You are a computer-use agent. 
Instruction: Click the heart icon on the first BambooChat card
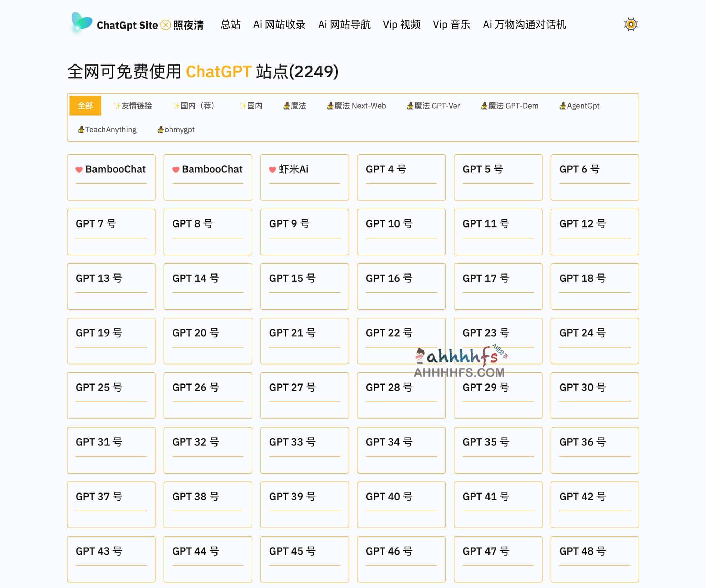(79, 169)
